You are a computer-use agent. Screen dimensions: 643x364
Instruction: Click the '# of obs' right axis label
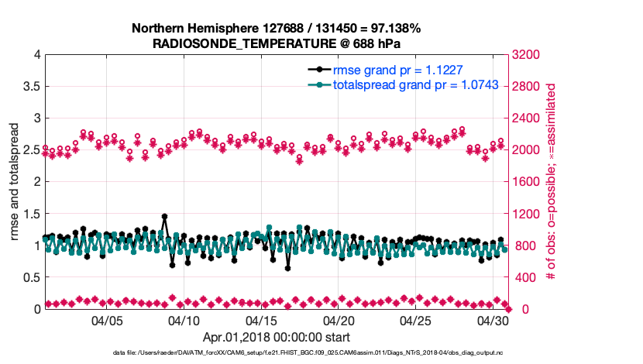coord(552,181)
